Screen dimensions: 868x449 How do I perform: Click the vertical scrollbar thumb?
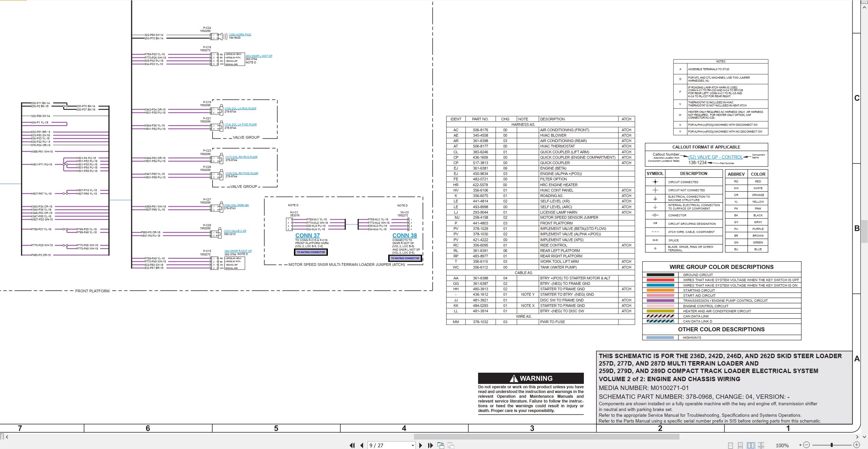(x=864, y=231)
